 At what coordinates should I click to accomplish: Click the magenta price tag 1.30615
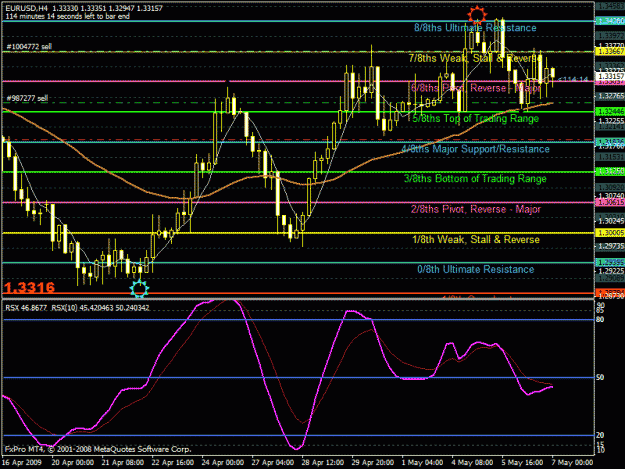pos(610,202)
